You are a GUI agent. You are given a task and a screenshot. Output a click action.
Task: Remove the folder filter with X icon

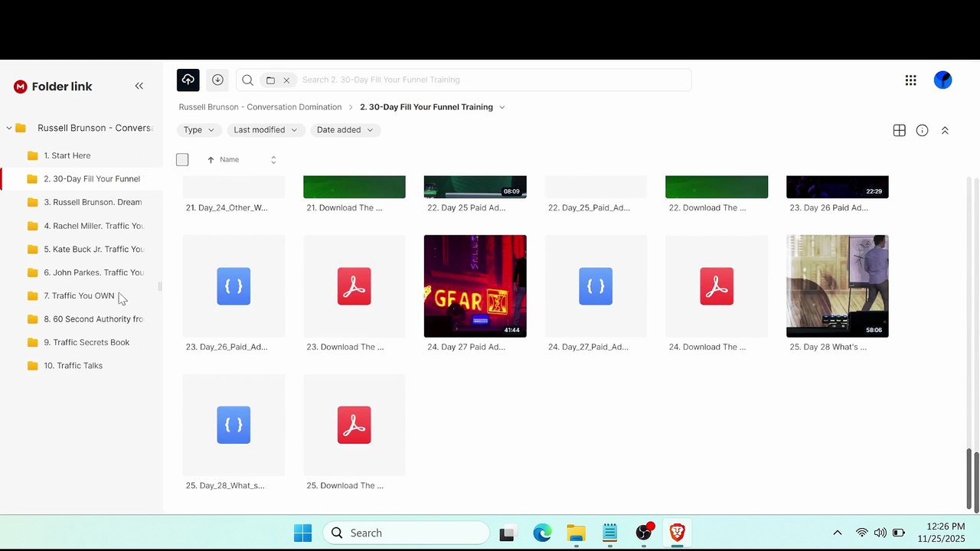(x=286, y=80)
